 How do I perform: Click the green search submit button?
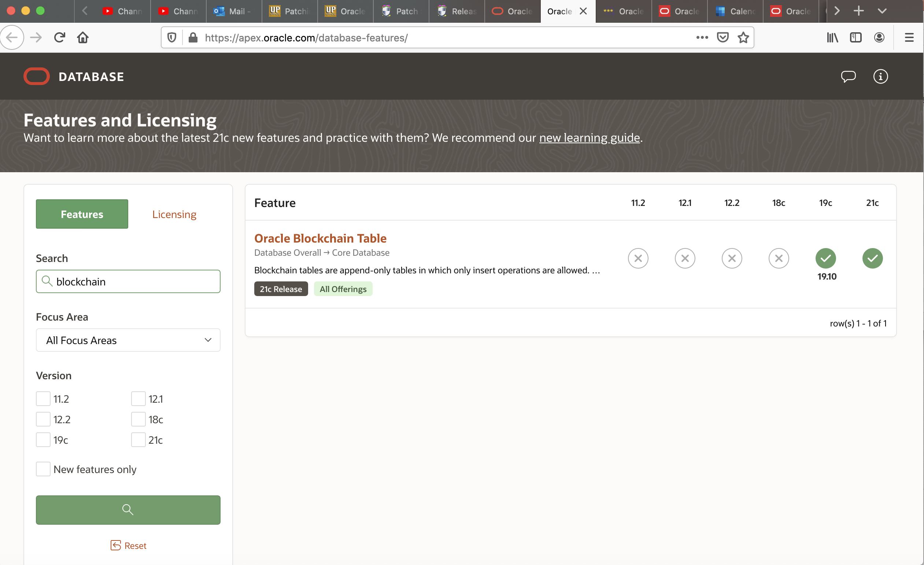pos(128,510)
